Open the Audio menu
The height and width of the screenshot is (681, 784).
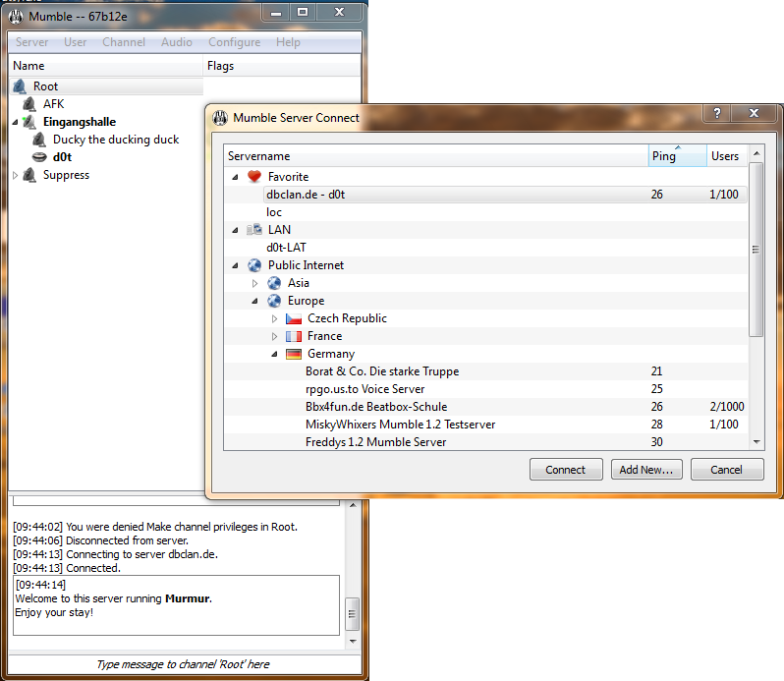coord(177,42)
